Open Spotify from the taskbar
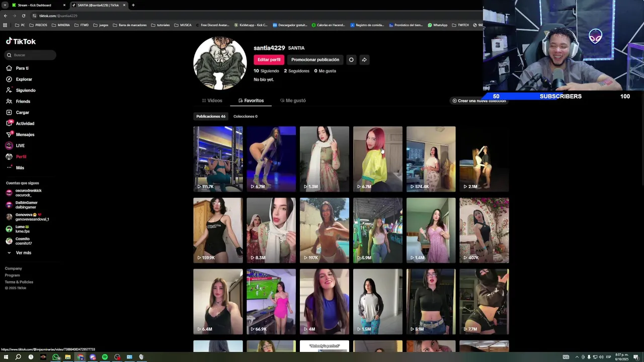The image size is (644, 362). pos(105,357)
